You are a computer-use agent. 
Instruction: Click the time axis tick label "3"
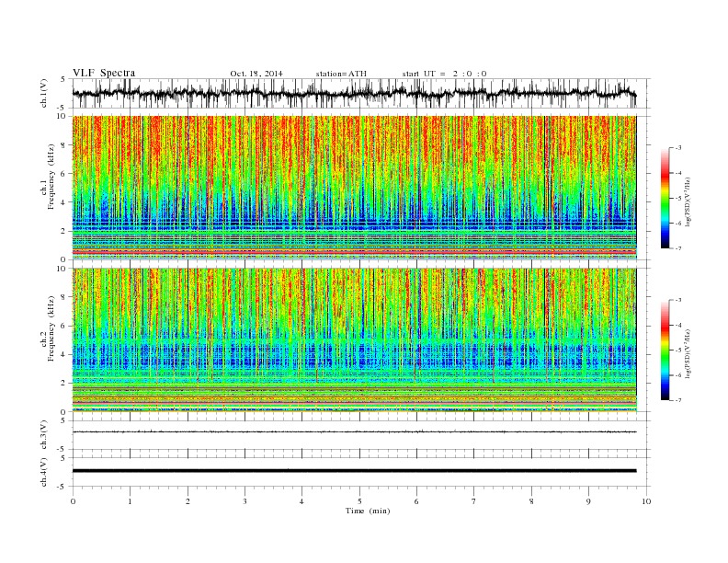click(x=245, y=501)
